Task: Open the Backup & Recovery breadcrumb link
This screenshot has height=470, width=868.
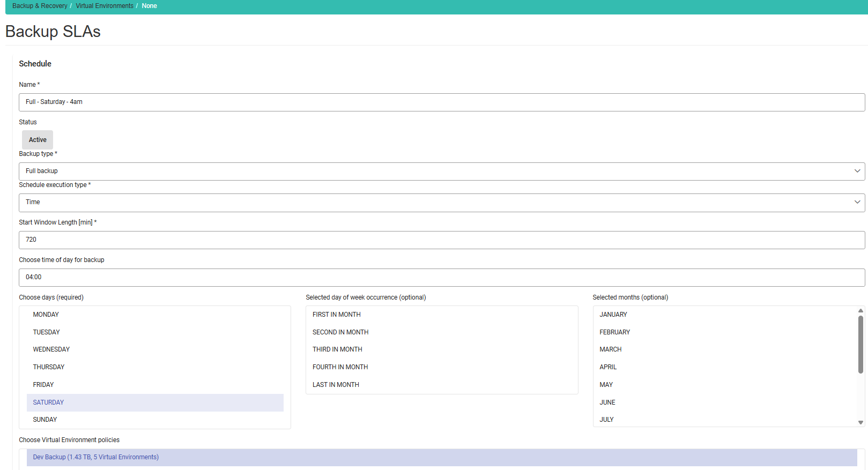Action: pos(40,6)
